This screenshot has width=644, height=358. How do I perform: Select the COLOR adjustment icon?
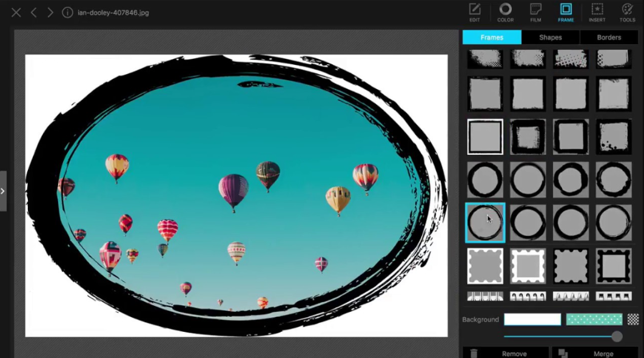tap(505, 12)
